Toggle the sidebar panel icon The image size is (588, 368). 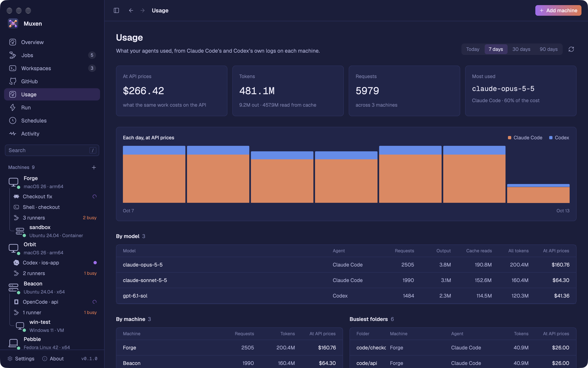tap(116, 10)
